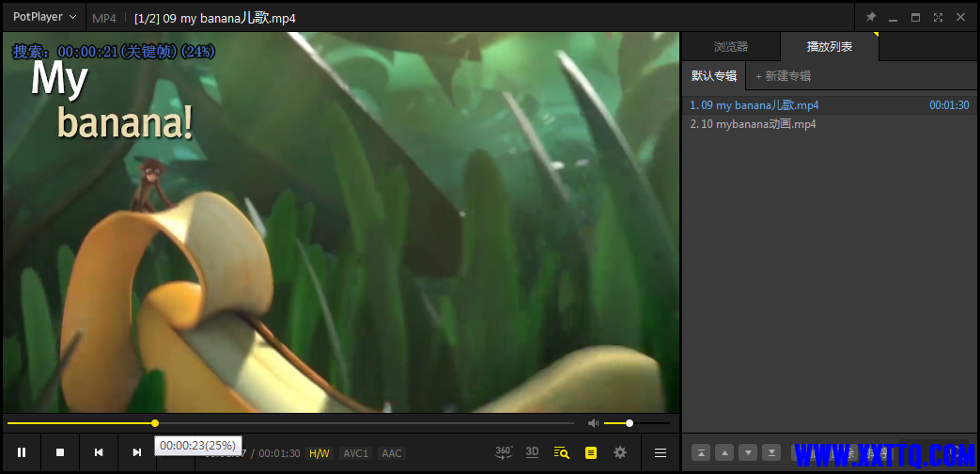
Task: Switch to the 播放列表 tab
Action: click(x=830, y=46)
